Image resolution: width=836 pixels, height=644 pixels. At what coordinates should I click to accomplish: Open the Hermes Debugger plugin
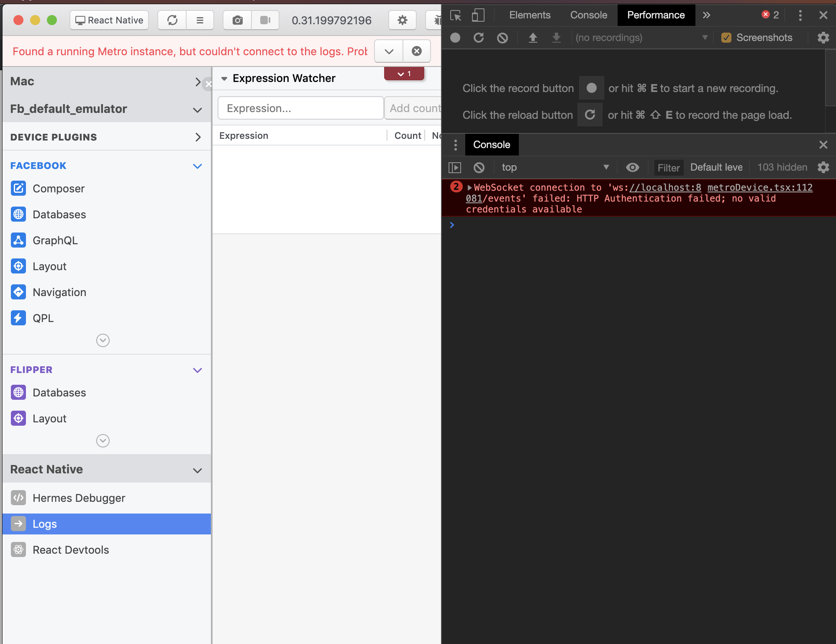(x=79, y=498)
